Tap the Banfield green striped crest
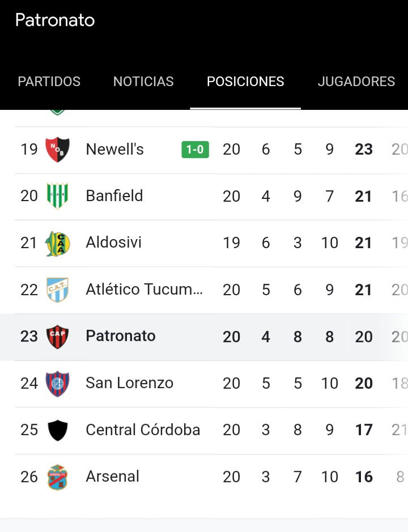Image resolution: width=408 pixels, height=532 pixels. tap(57, 196)
